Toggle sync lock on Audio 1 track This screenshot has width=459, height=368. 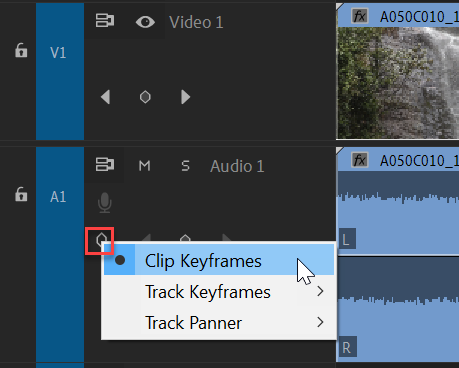click(105, 164)
